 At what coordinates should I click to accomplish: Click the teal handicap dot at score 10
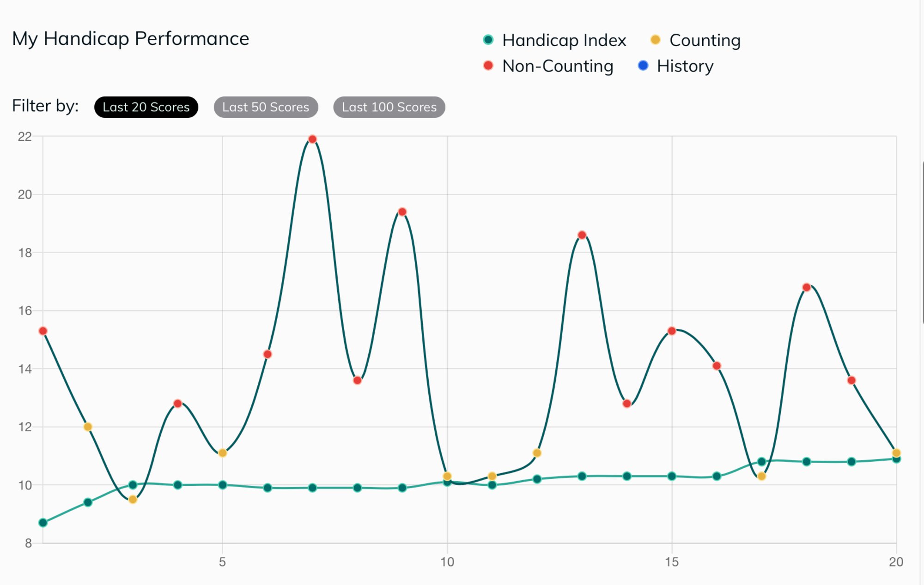pyautogui.click(x=446, y=482)
